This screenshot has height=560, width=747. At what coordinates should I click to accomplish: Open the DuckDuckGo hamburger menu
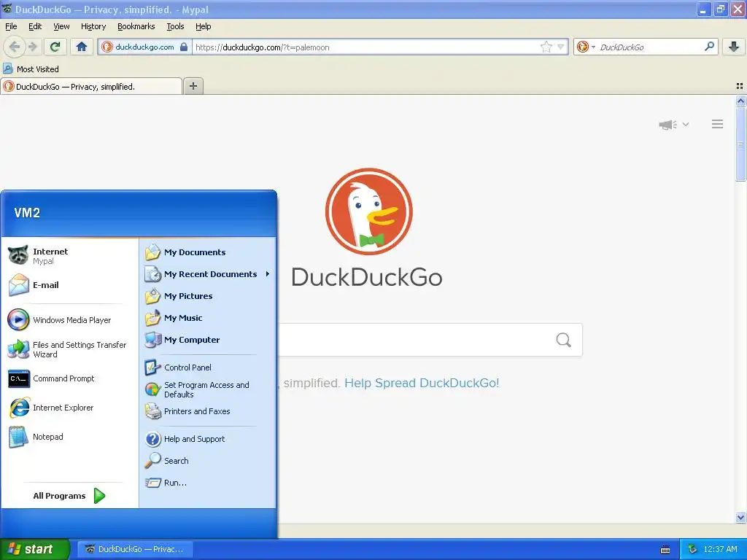[718, 124]
